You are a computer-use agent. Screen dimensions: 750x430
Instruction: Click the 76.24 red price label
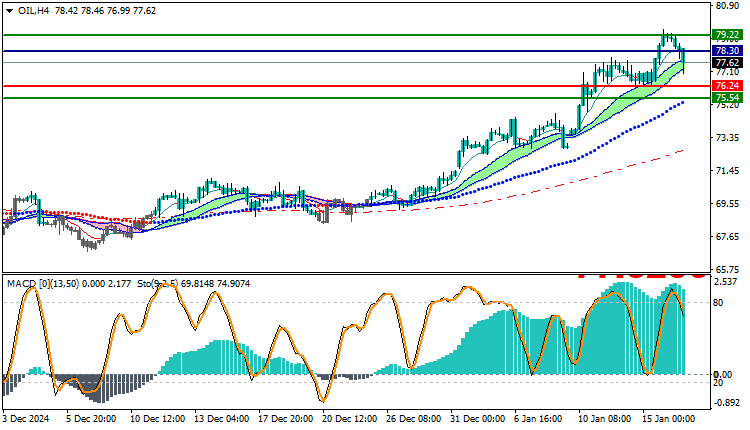point(727,86)
